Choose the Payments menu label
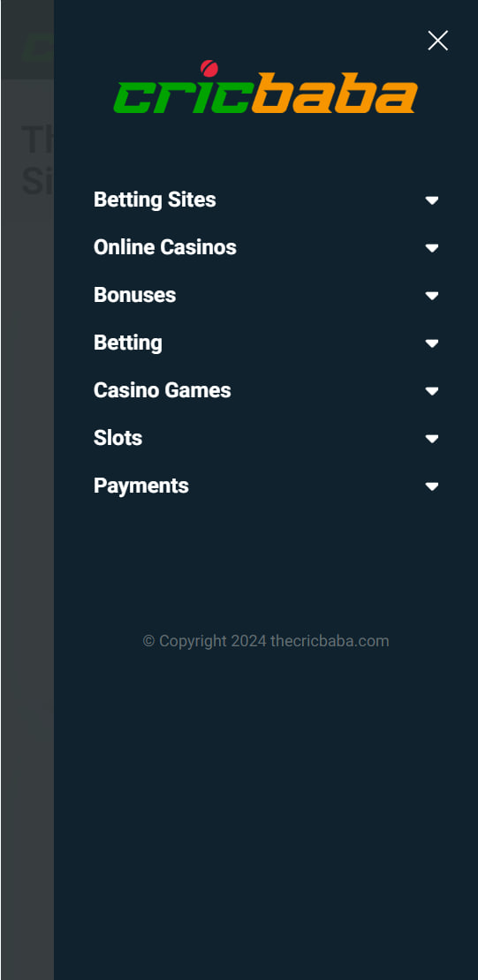Viewport: 478px width, 980px height. (x=140, y=486)
